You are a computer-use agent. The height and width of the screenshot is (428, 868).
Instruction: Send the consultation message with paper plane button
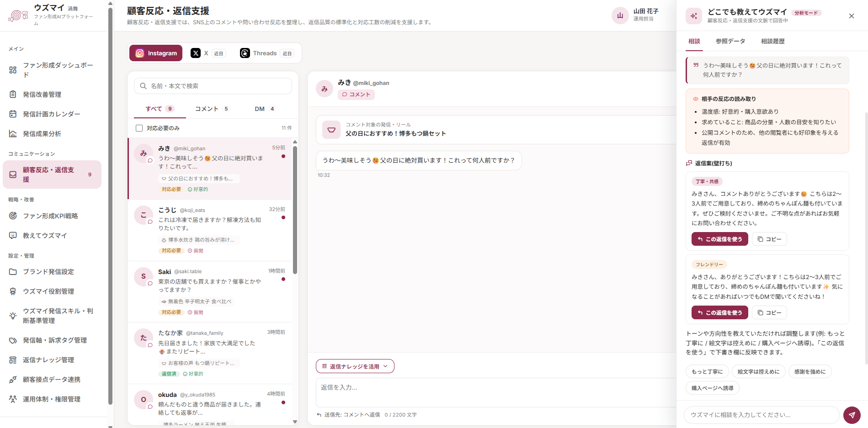tap(852, 415)
